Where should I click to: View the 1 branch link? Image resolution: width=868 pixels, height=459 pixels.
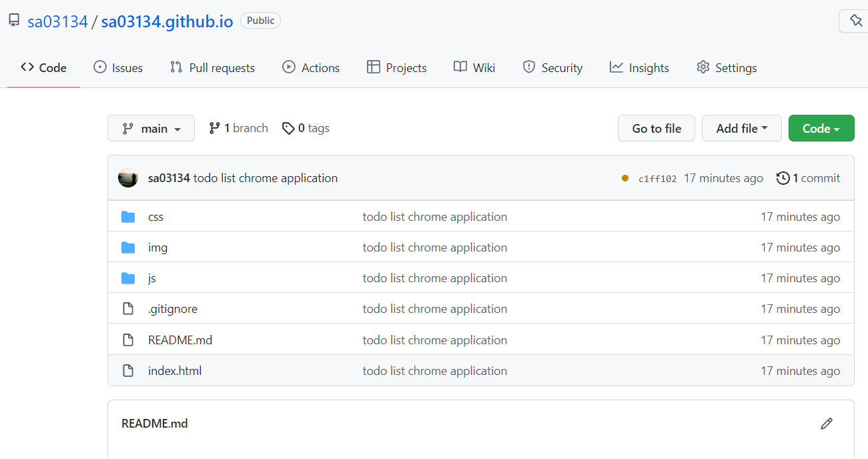tap(238, 128)
